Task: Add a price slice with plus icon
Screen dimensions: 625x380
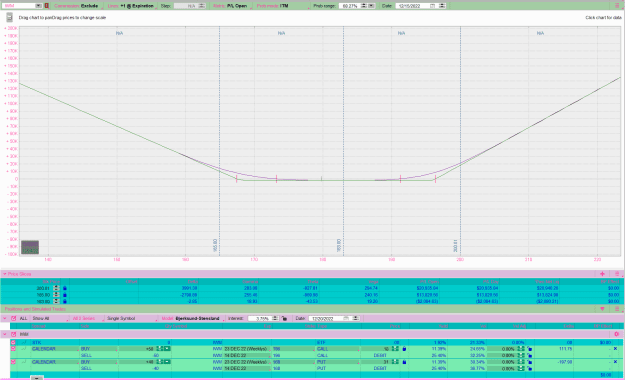Action: 602,274
